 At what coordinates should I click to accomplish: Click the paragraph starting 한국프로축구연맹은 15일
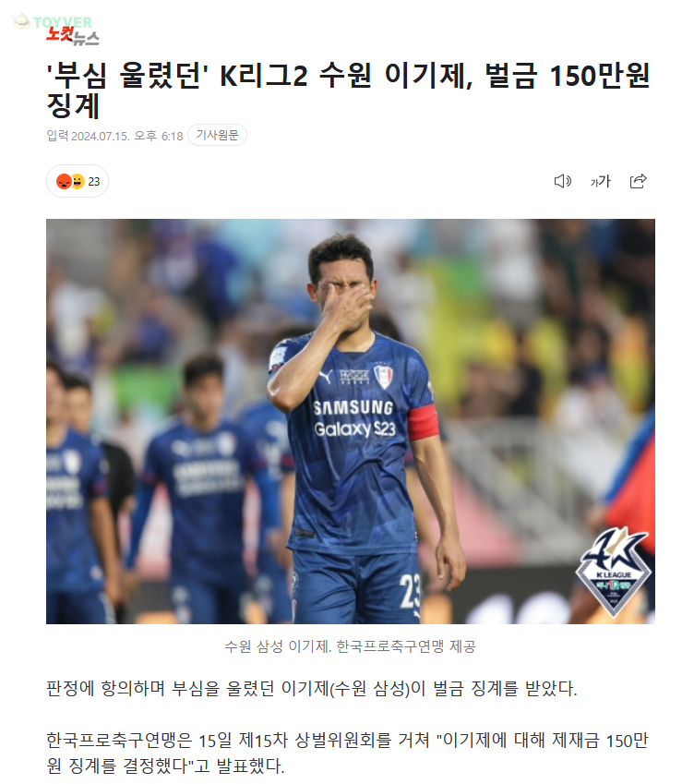pyautogui.click(x=347, y=753)
